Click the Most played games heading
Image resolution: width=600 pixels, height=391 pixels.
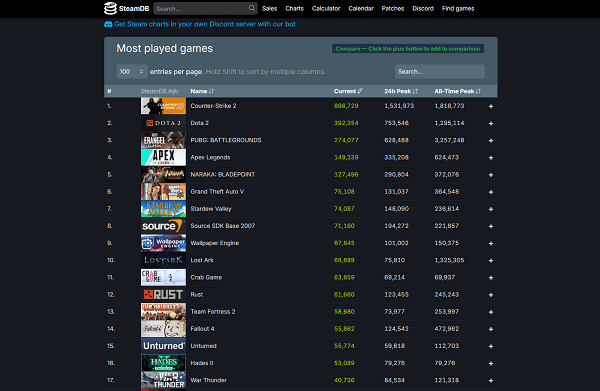(165, 48)
